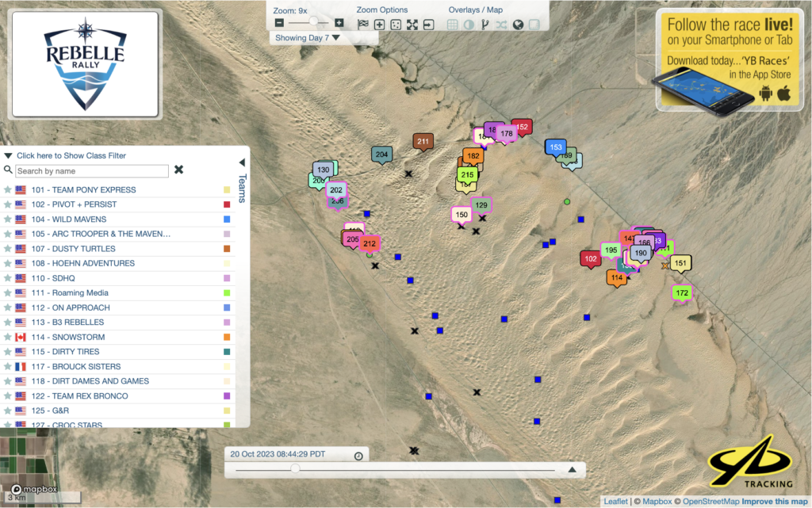The image size is (812, 508).
Task: Select the globe map style icon
Action: point(518,25)
